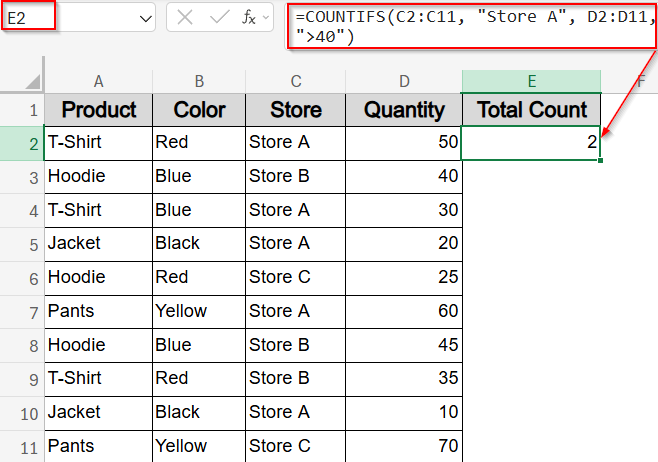
Task: Click the Total Count header cell
Action: [531, 110]
